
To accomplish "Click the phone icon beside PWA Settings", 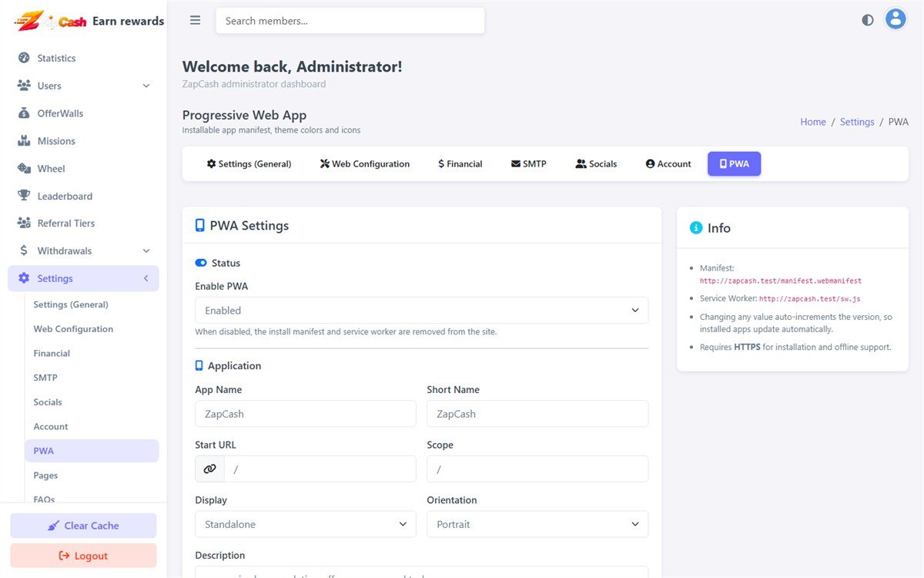I will (x=200, y=225).
